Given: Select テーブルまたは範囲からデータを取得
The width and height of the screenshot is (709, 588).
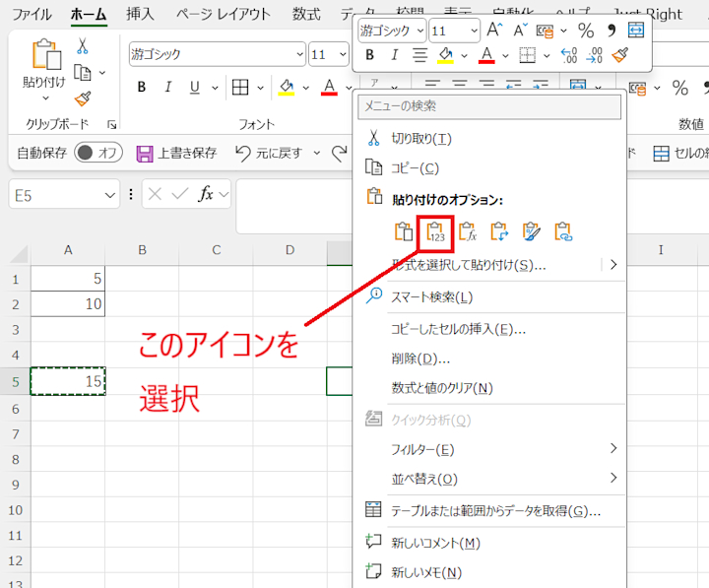Looking at the screenshot, I should tap(489, 510).
